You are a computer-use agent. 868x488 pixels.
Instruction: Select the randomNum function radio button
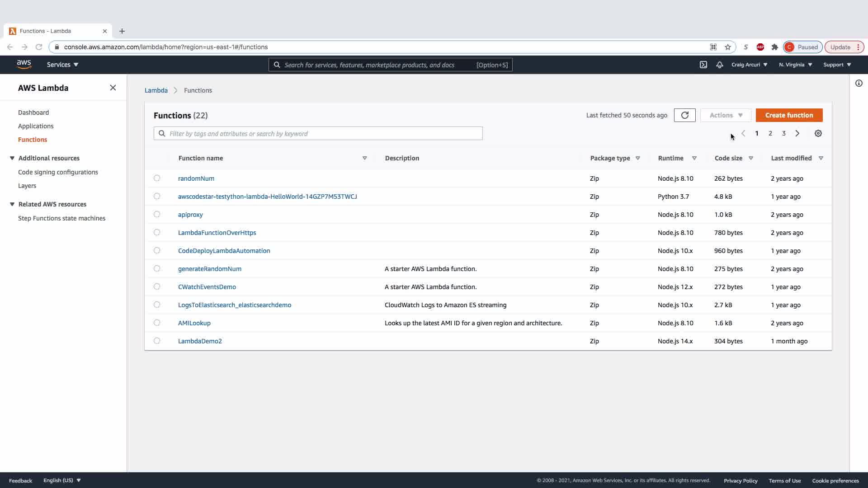coord(157,178)
